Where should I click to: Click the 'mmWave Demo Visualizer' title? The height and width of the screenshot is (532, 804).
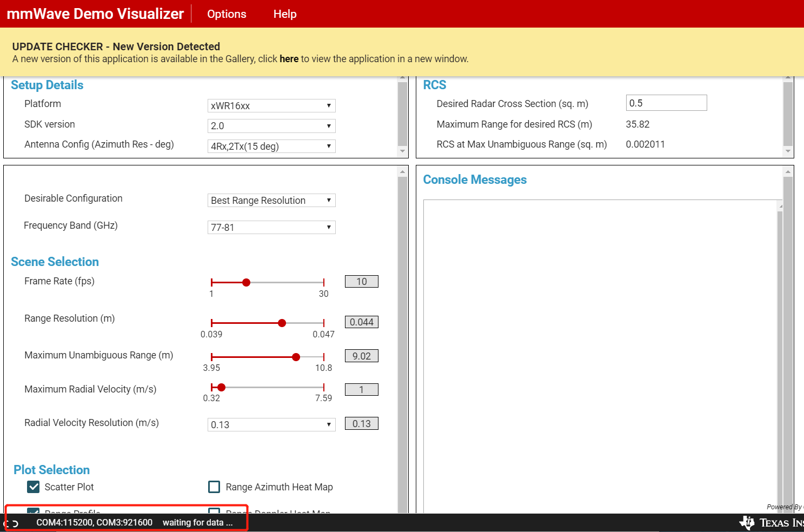[x=95, y=14]
